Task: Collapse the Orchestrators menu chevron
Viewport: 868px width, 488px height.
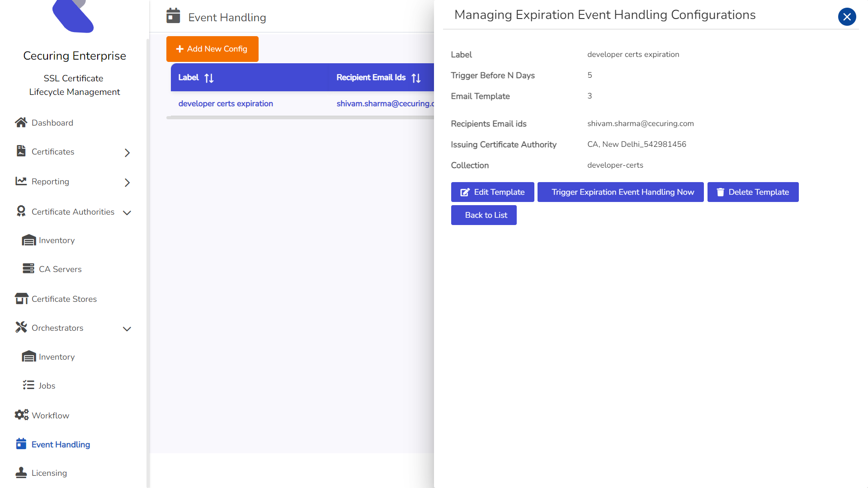Action: pos(127,328)
